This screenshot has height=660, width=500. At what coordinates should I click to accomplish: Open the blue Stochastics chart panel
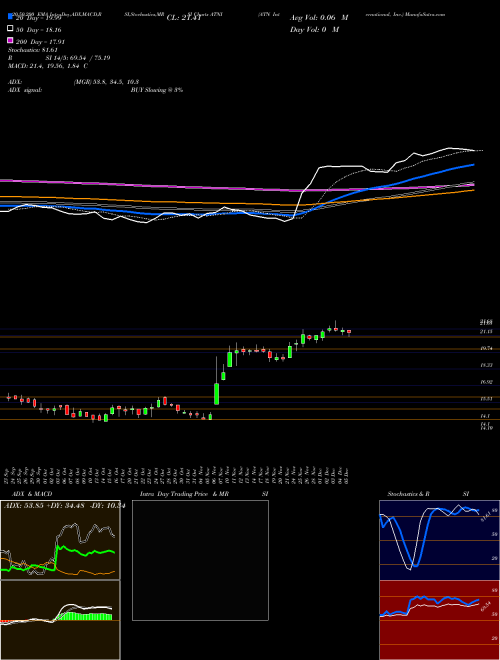tap(439, 540)
